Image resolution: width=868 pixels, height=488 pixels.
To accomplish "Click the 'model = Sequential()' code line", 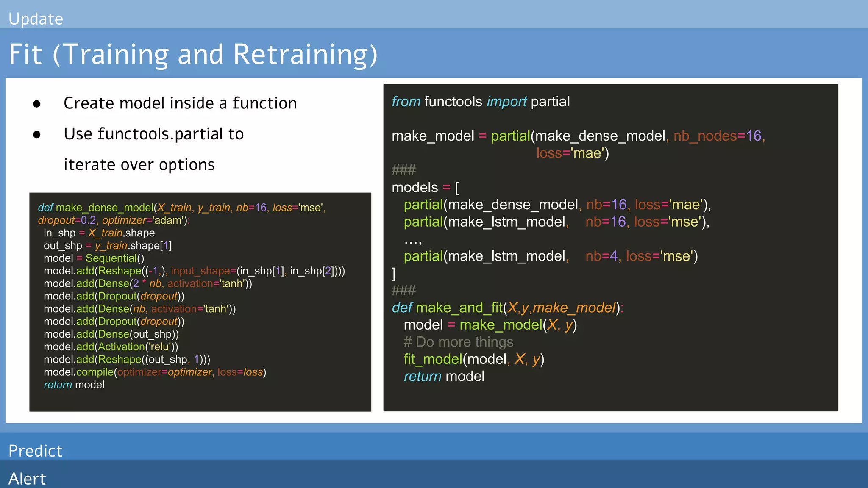I will 94,258.
